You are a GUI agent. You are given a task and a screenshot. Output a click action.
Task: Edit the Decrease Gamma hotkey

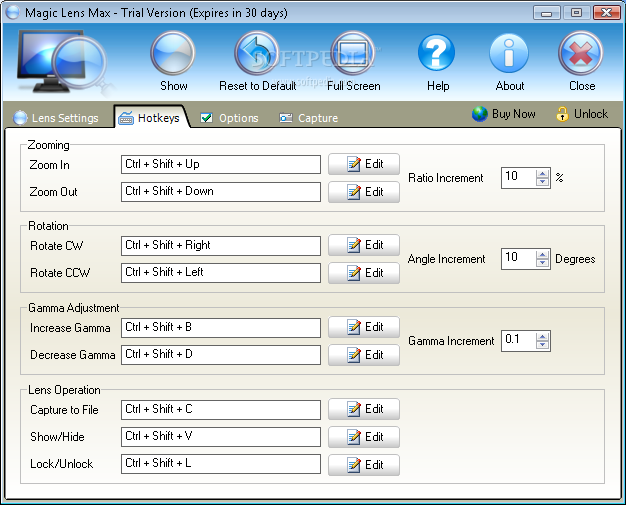364,355
